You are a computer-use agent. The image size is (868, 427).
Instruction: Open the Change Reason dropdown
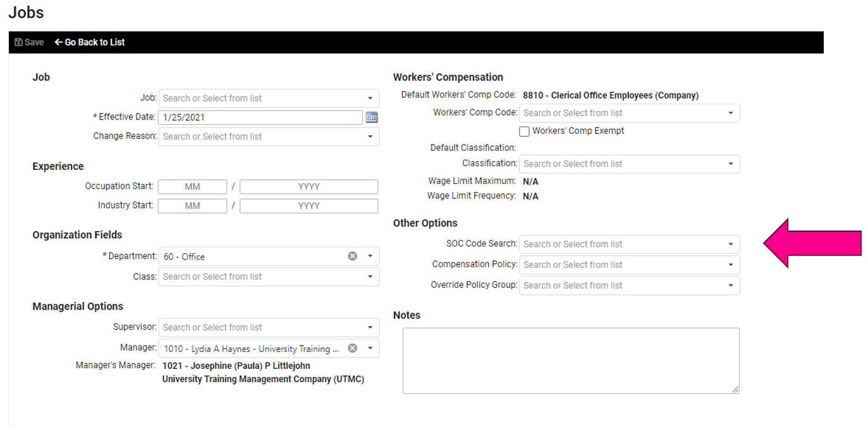pos(370,137)
